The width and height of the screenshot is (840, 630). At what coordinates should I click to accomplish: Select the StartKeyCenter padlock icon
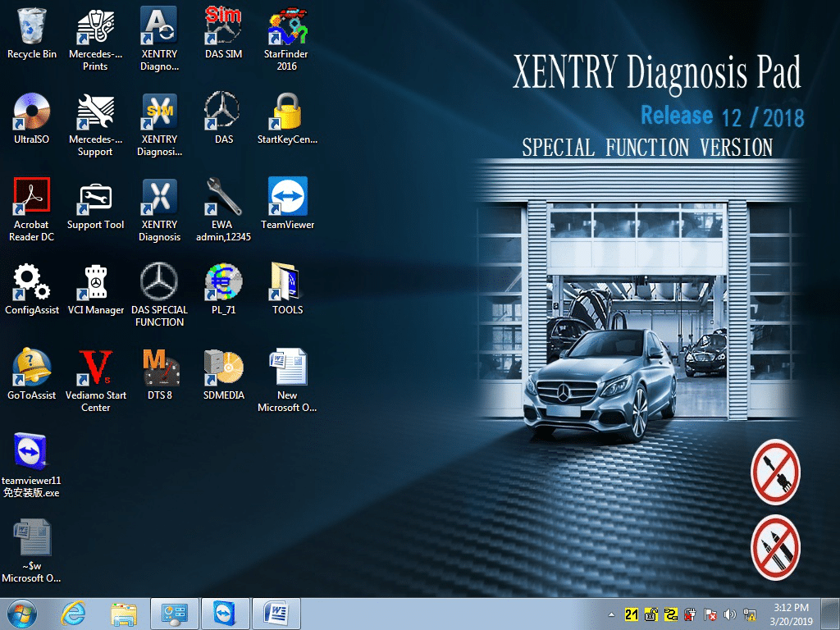287,113
